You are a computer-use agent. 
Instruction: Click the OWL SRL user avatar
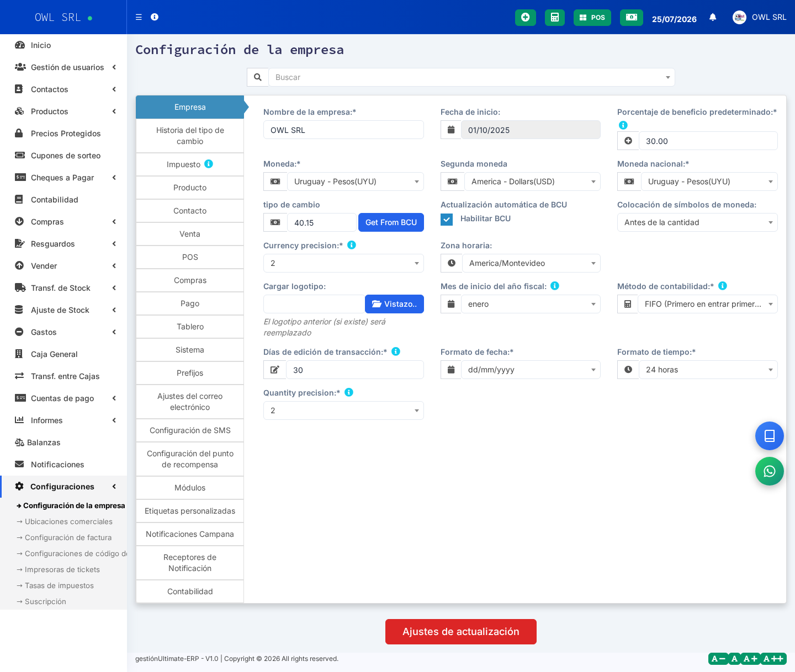[739, 18]
